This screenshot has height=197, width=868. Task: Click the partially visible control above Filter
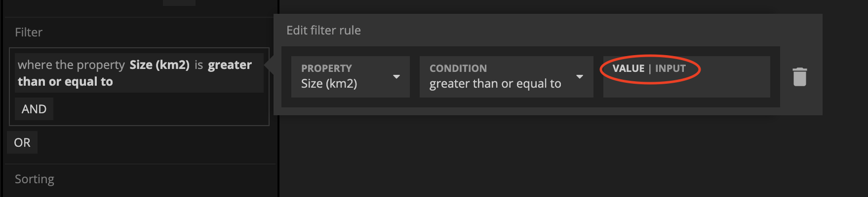click(x=179, y=2)
